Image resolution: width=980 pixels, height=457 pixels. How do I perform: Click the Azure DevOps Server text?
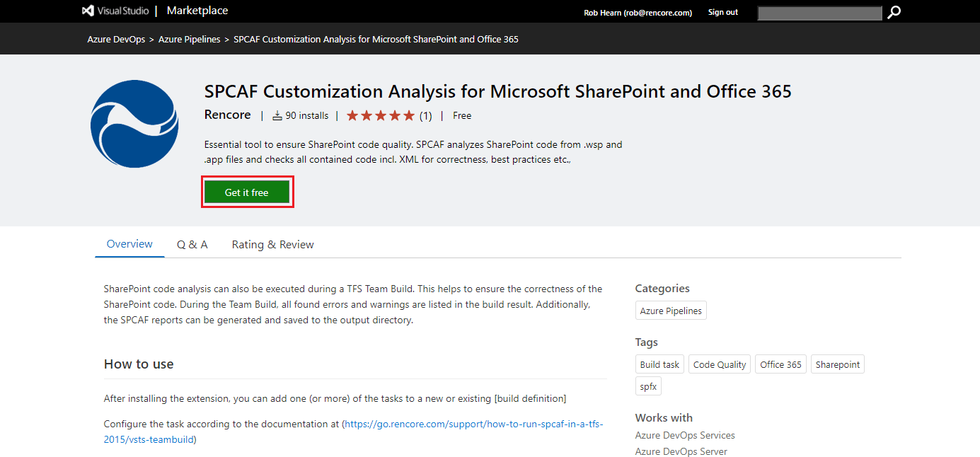[681, 451]
